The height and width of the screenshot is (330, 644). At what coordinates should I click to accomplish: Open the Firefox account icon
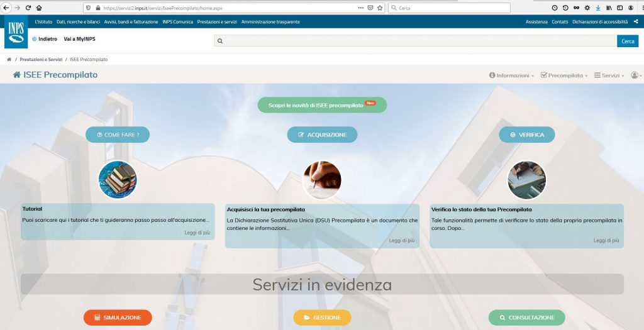[631, 8]
